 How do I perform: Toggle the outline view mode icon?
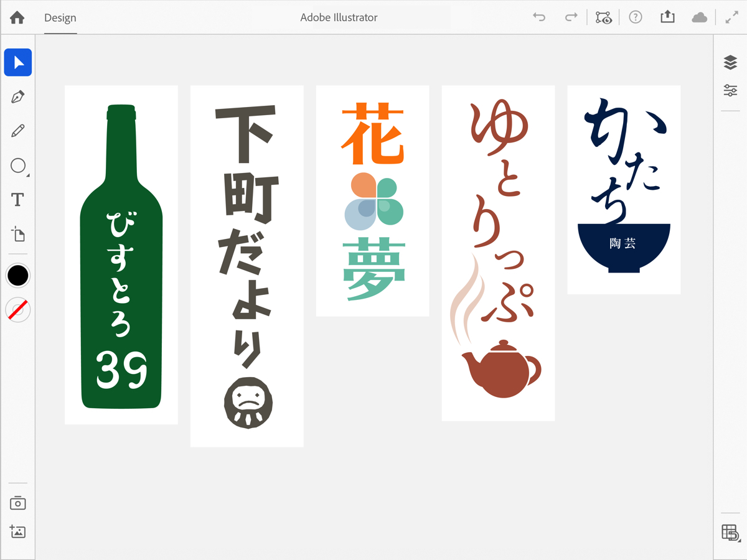click(603, 17)
